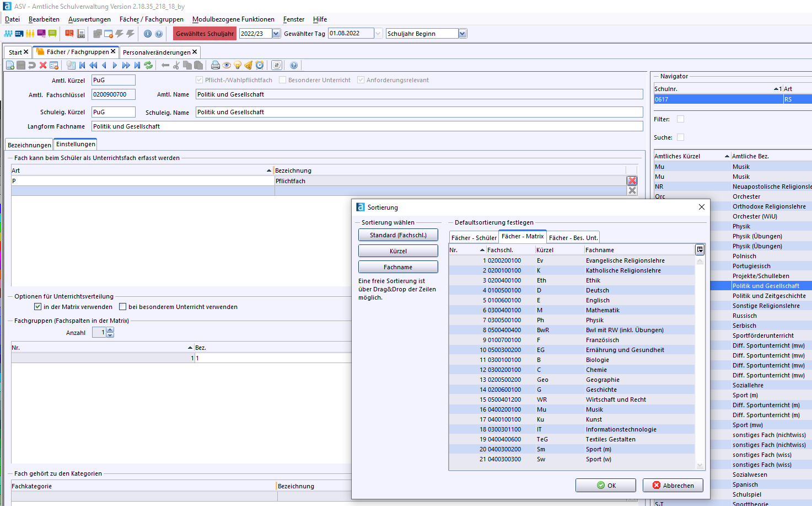Open the Datei menu
The width and height of the screenshot is (812, 506).
tap(12, 19)
